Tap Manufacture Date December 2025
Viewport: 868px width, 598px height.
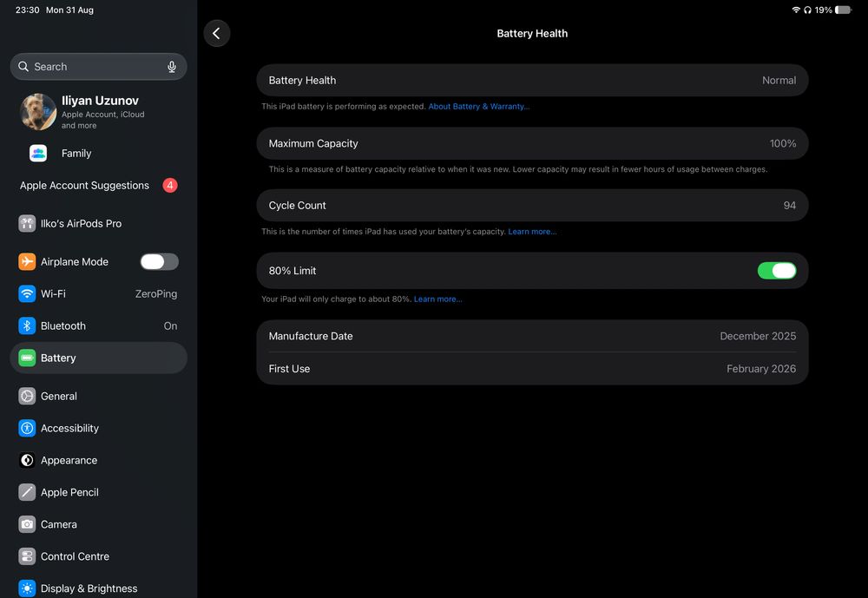point(532,336)
